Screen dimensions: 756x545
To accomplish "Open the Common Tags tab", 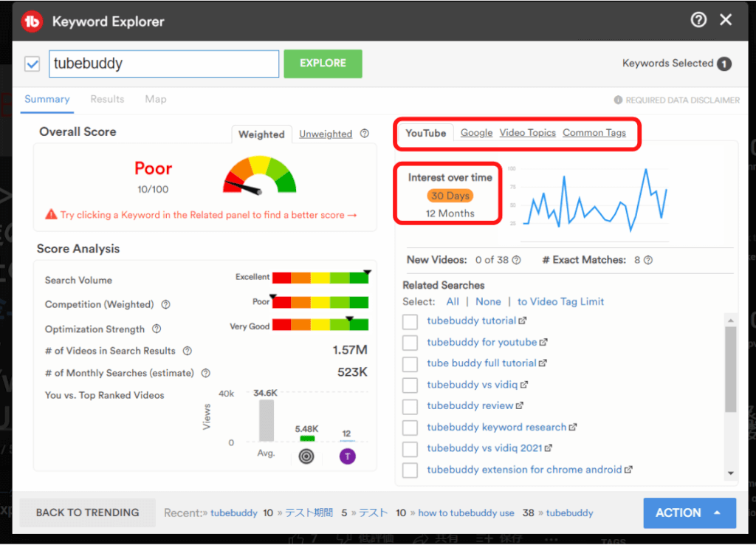I will (x=594, y=133).
